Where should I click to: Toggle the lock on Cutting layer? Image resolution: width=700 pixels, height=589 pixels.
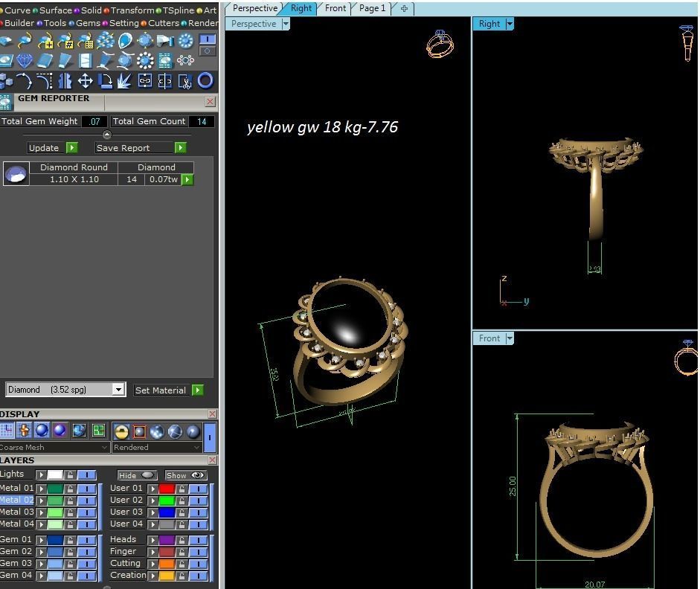pos(182,564)
